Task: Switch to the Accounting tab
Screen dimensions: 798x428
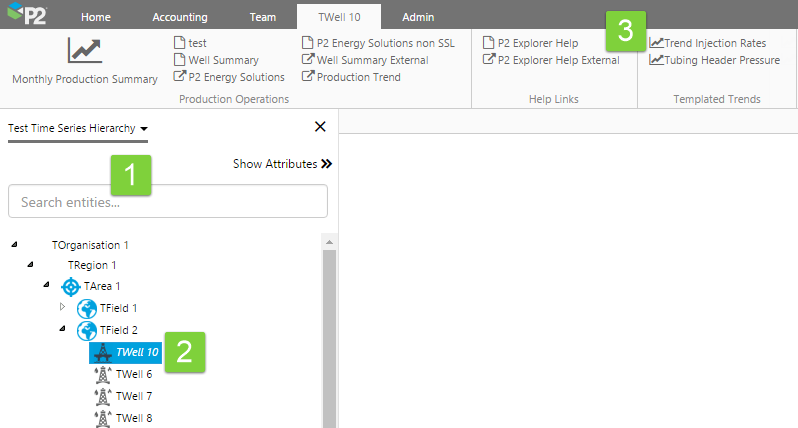Action: tap(180, 17)
